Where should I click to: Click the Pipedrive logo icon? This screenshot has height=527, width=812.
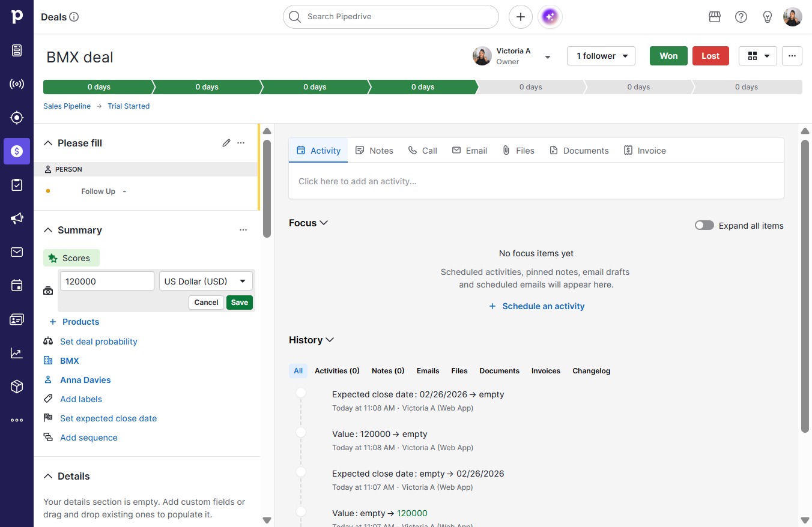(17, 17)
